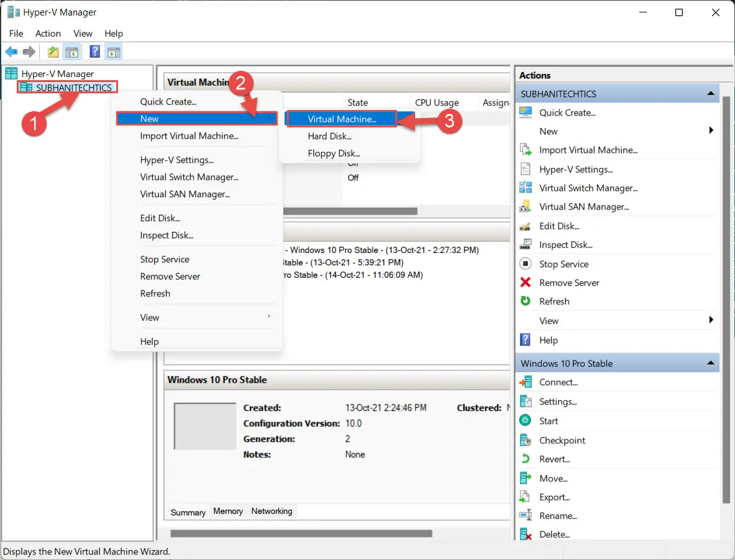735x560 pixels.
Task: Click the Edit Disk icon in Actions
Action: [526, 226]
